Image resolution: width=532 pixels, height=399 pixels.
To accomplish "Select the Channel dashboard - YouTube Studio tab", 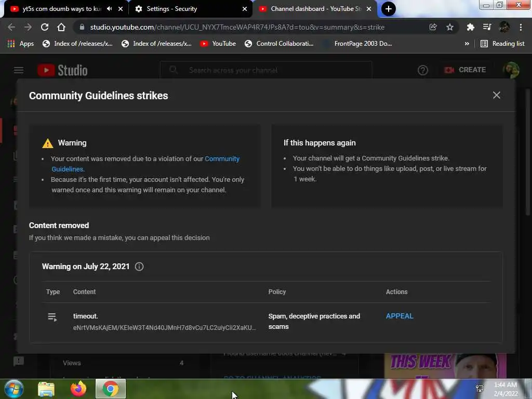I will pos(311,9).
